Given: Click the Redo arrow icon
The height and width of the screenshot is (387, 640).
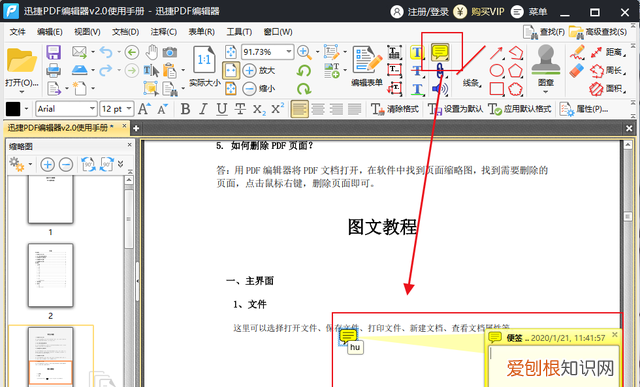Looking at the screenshot, I should click(106, 70).
